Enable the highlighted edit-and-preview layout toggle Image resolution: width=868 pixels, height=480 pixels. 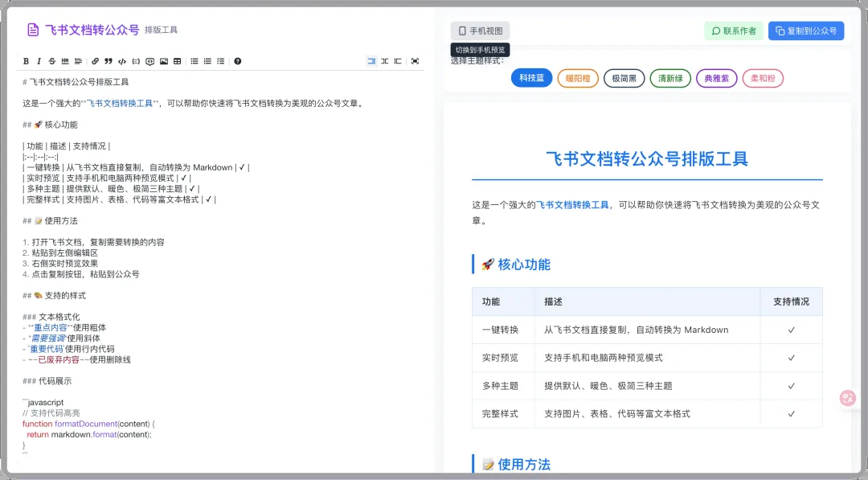click(371, 61)
